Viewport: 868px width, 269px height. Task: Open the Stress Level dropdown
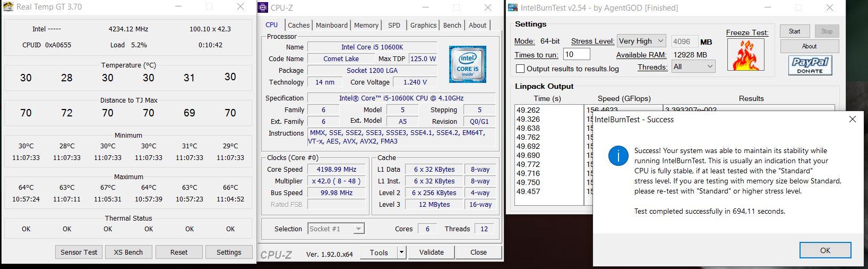(x=641, y=41)
